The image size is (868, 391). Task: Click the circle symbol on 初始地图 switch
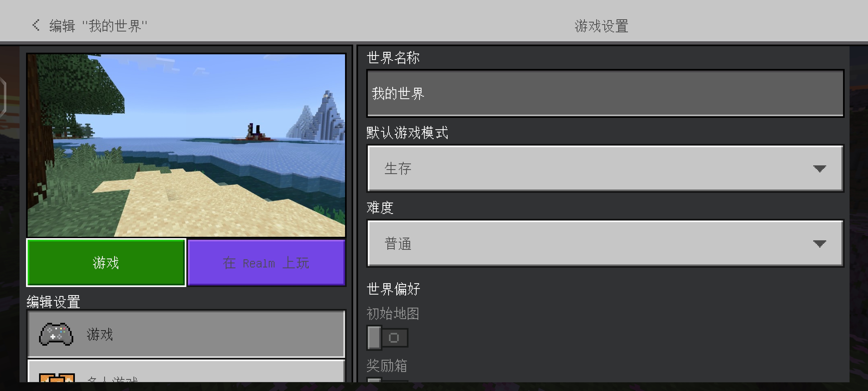point(394,337)
